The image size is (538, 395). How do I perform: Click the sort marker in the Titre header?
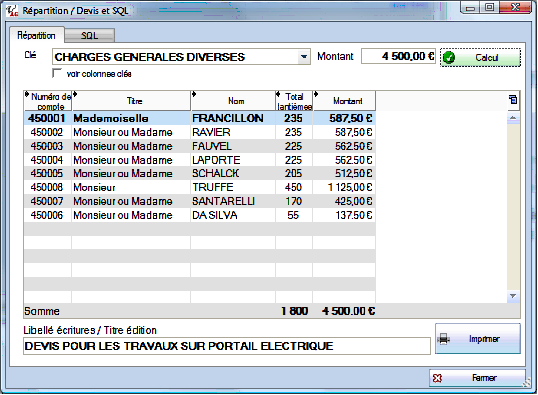tap(75, 94)
